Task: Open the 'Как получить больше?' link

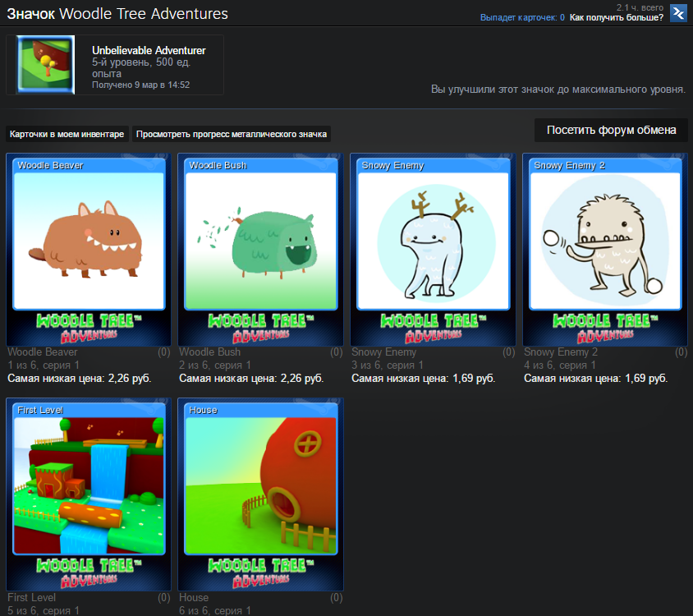Action: click(616, 18)
